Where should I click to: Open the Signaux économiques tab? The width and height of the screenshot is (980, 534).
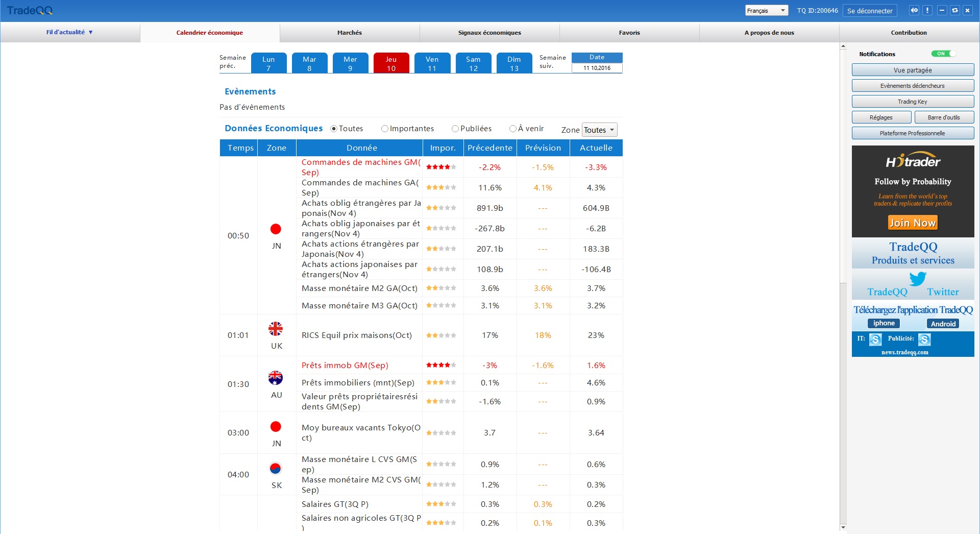tap(489, 33)
